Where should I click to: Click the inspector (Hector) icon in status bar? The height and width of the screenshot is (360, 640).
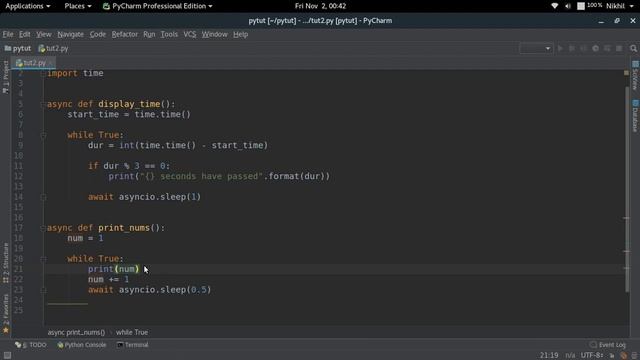[624, 356]
